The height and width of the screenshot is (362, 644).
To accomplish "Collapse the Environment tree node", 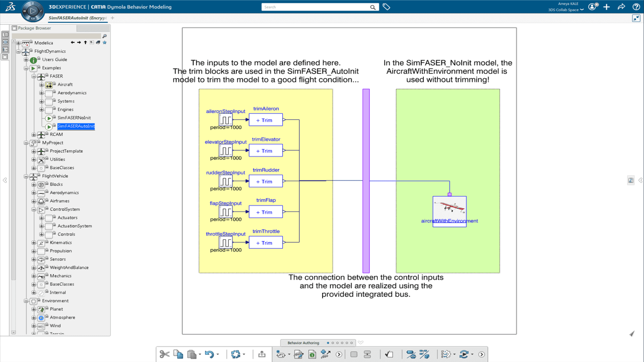I will pyautogui.click(x=26, y=301).
